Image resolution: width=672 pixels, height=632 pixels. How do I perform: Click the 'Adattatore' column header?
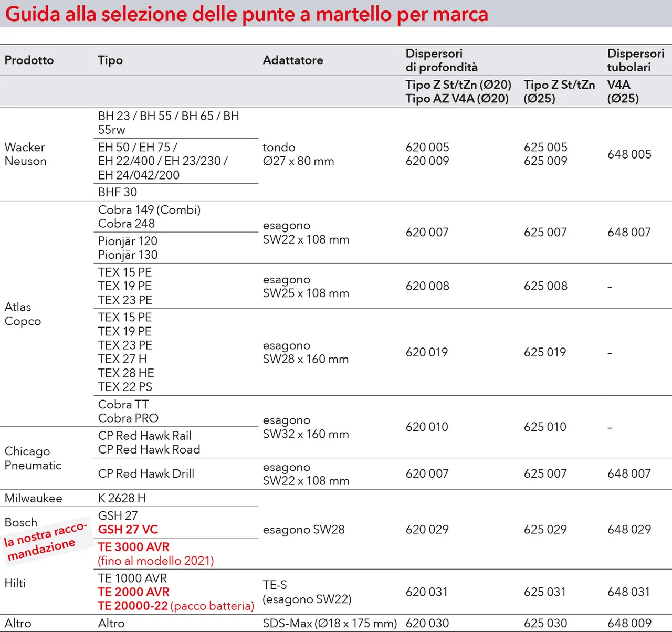(x=292, y=60)
